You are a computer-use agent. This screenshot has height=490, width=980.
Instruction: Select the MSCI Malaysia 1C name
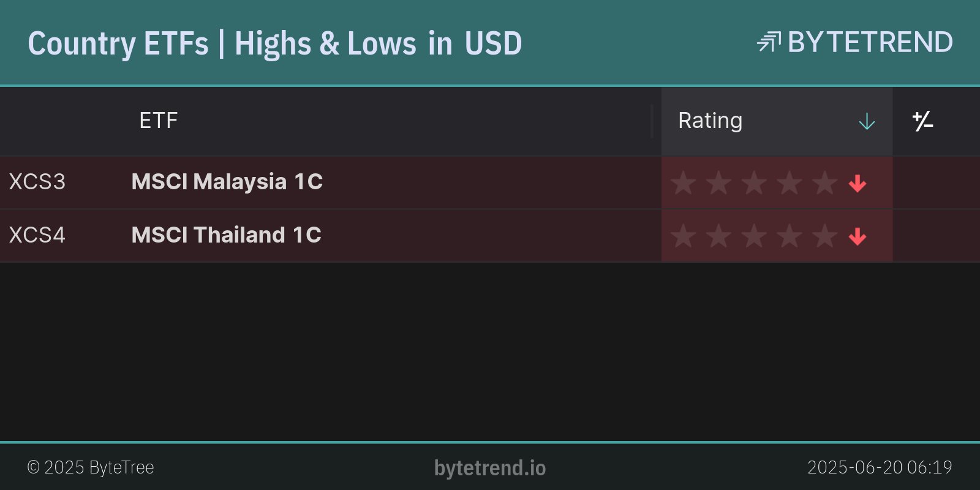tap(227, 182)
